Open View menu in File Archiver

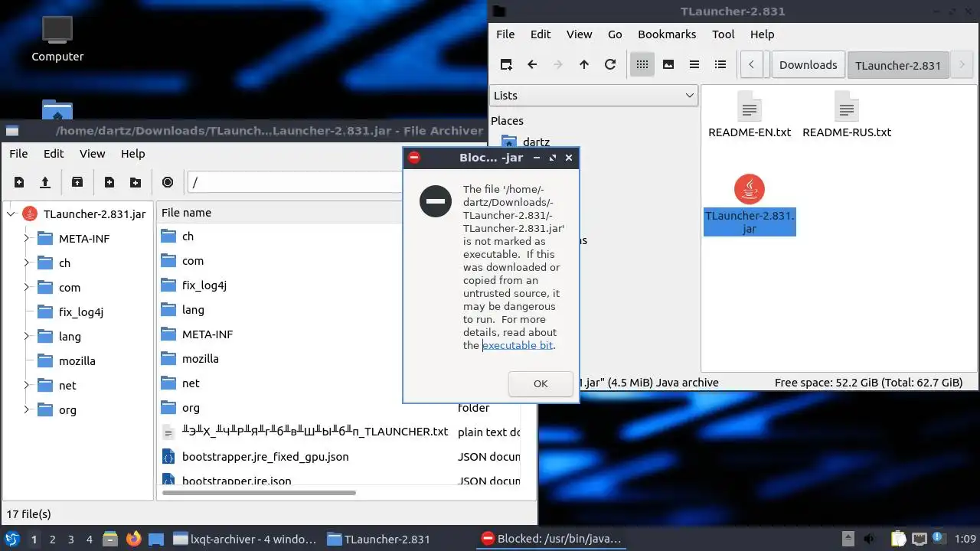pos(93,154)
